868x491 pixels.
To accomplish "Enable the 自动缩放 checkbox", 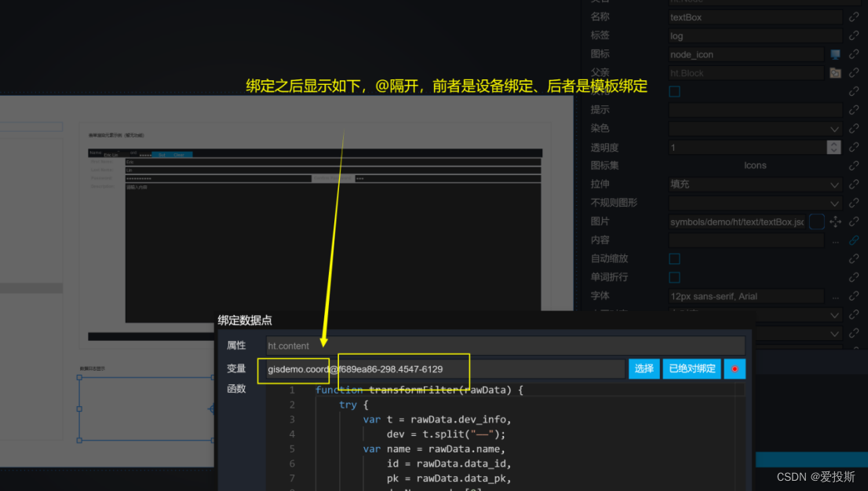I will [673, 258].
